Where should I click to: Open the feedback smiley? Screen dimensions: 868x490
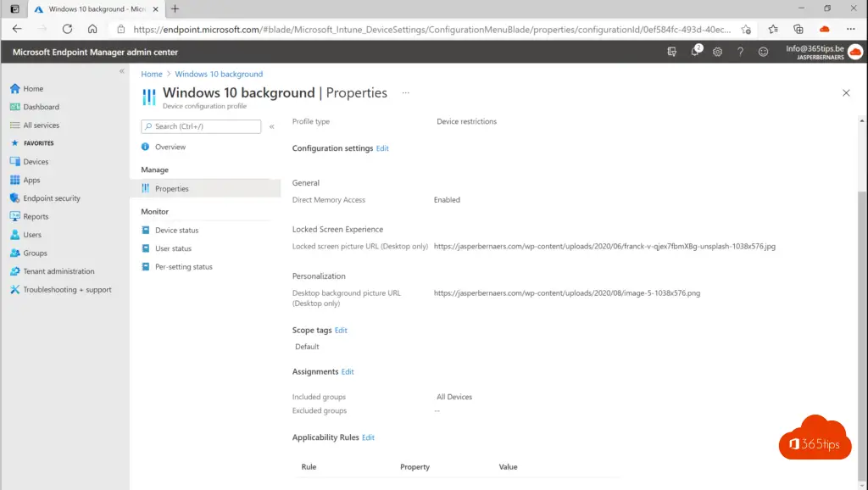763,52
